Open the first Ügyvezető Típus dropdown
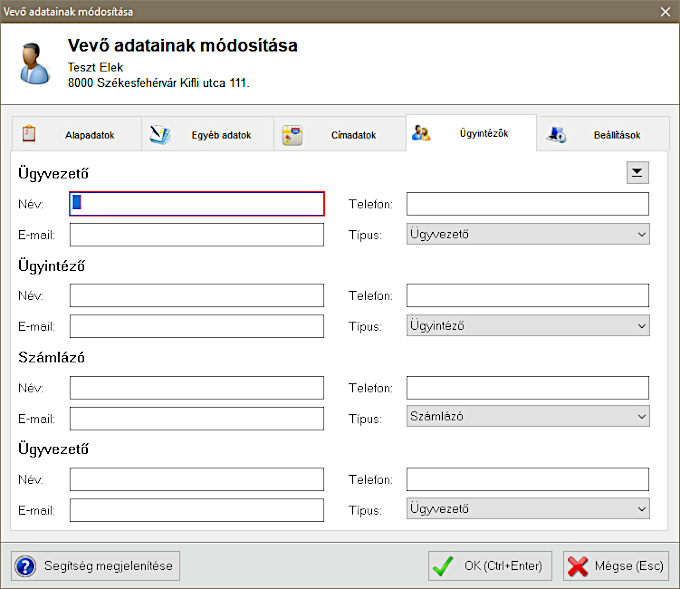Image resolution: width=680 pixels, height=589 pixels. (x=527, y=235)
